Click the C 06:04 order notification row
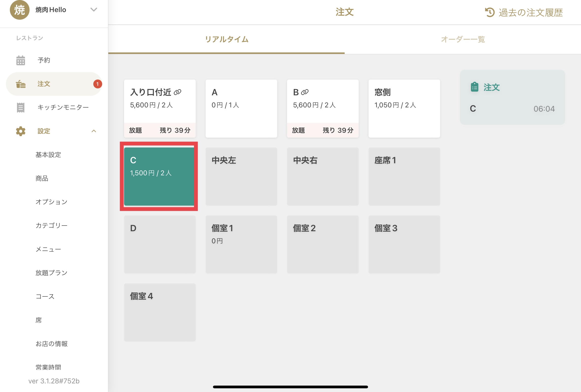The image size is (581, 392). coord(512,109)
